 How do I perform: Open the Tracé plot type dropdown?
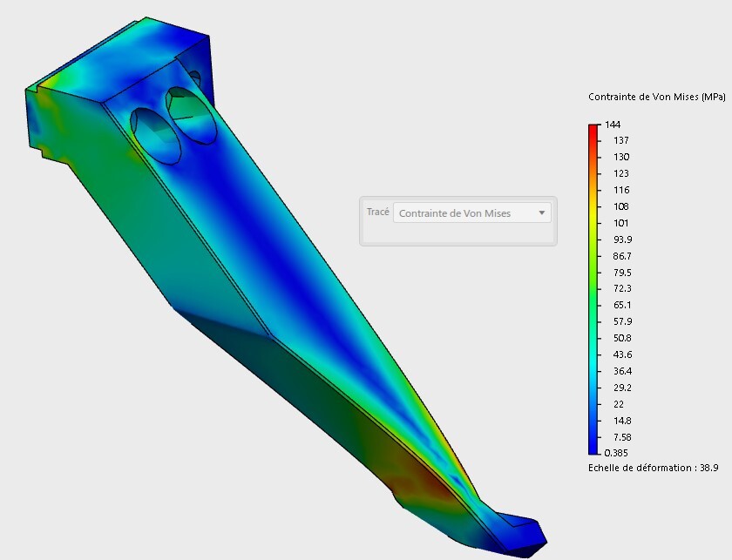[472, 213]
